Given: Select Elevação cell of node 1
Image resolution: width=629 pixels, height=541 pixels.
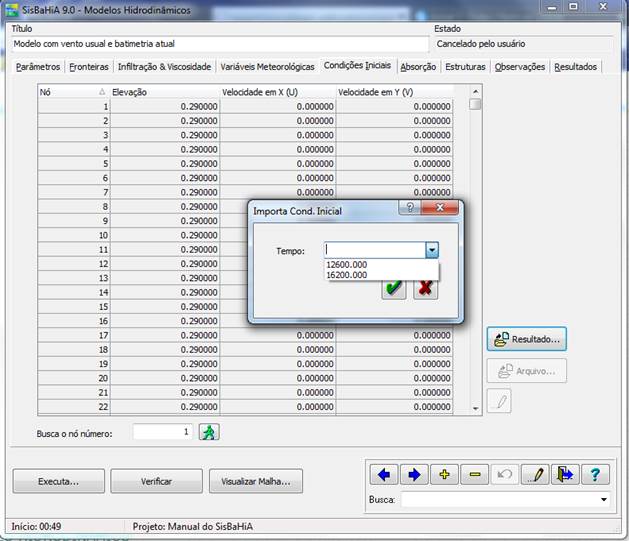Looking at the screenshot, I should (x=165, y=107).
